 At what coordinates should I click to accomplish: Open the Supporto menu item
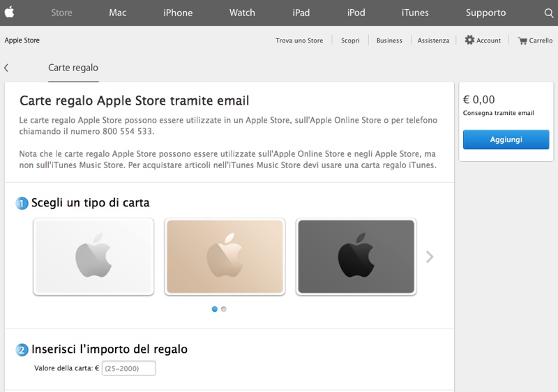485,13
